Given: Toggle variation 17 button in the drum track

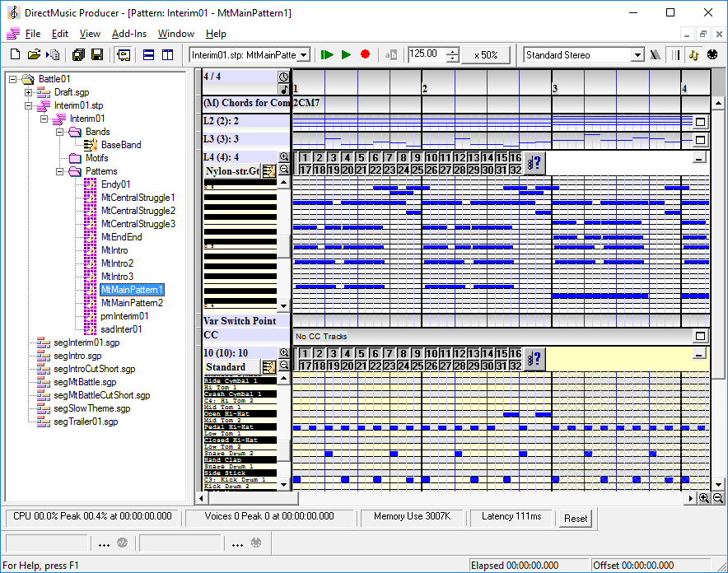Looking at the screenshot, I should [x=305, y=366].
